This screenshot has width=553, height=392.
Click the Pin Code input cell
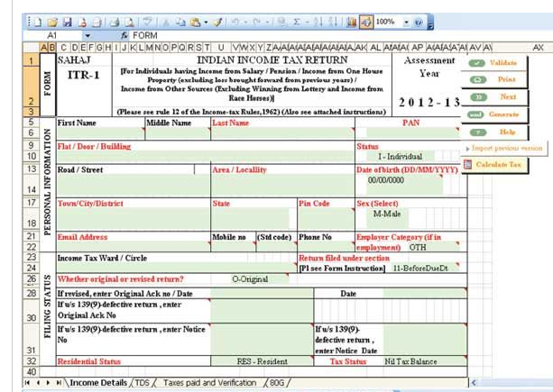(326, 219)
